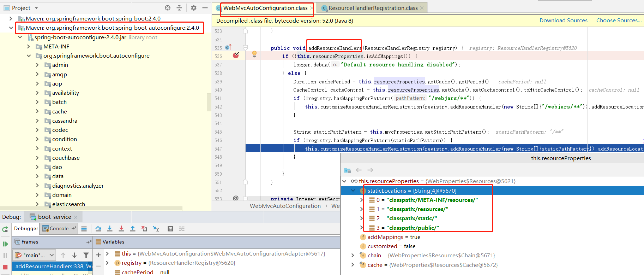Viewport: 644px width, 275px height.
Task: Click the Rerun boot_service icon
Action: 5,229
